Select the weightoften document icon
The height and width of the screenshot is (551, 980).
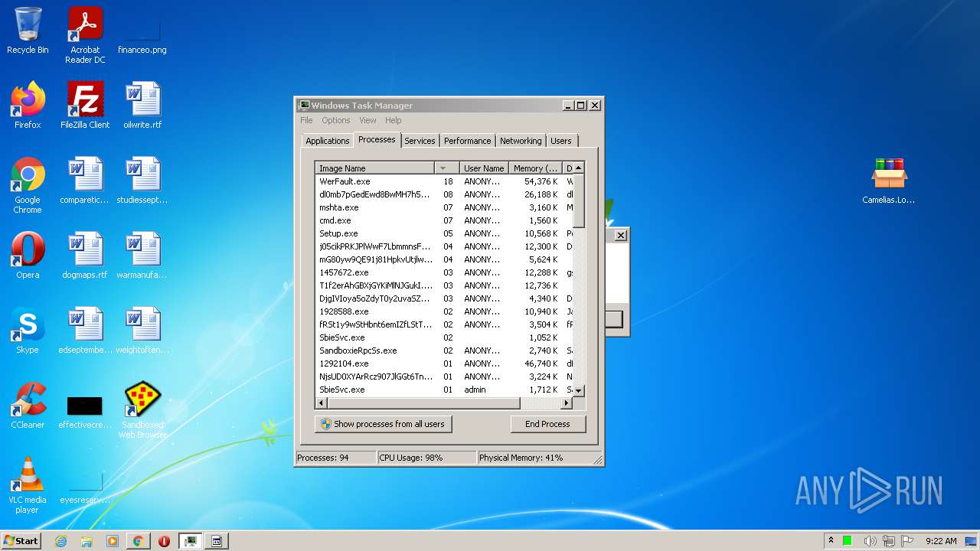coord(142,330)
